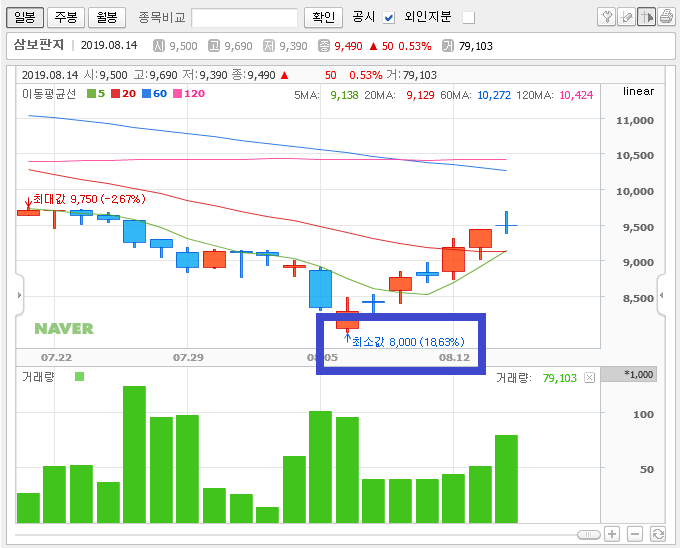Image resolution: width=680 pixels, height=548 pixels.
Task: Click the 이동평균선 label
Action: [x=49, y=94]
